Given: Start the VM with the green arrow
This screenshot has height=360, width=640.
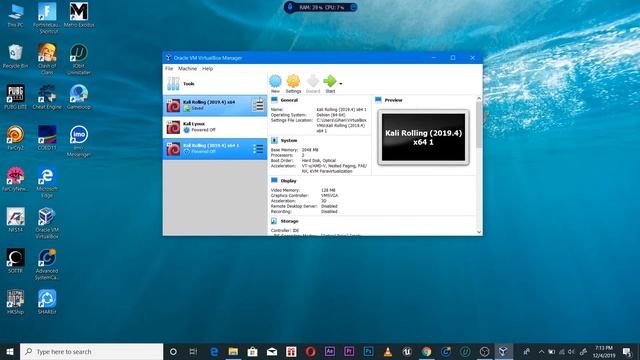Looking at the screenshot, I should click(x=330, y=84).
